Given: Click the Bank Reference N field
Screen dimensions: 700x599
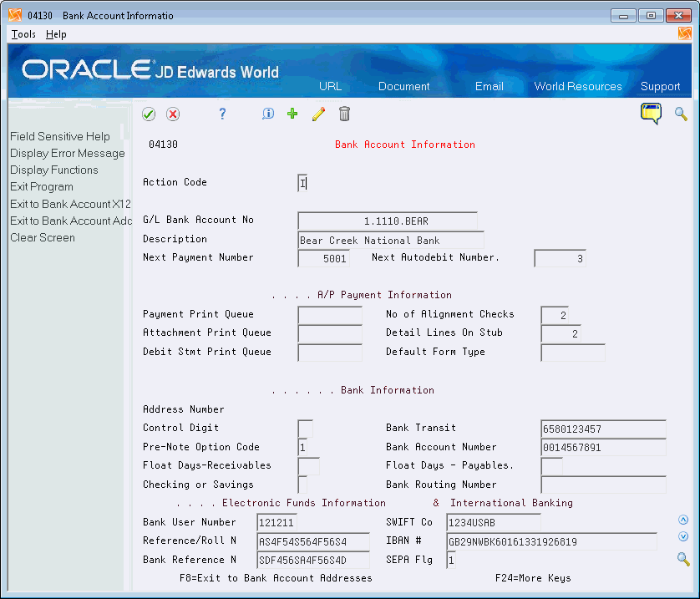Looking at the screenshot, I should [313, 561].
